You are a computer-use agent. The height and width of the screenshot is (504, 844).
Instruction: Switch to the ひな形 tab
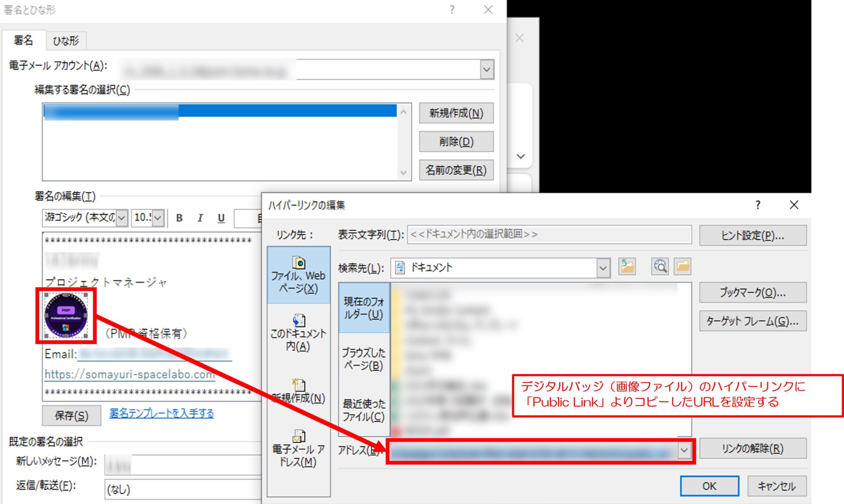coord(65,41)
